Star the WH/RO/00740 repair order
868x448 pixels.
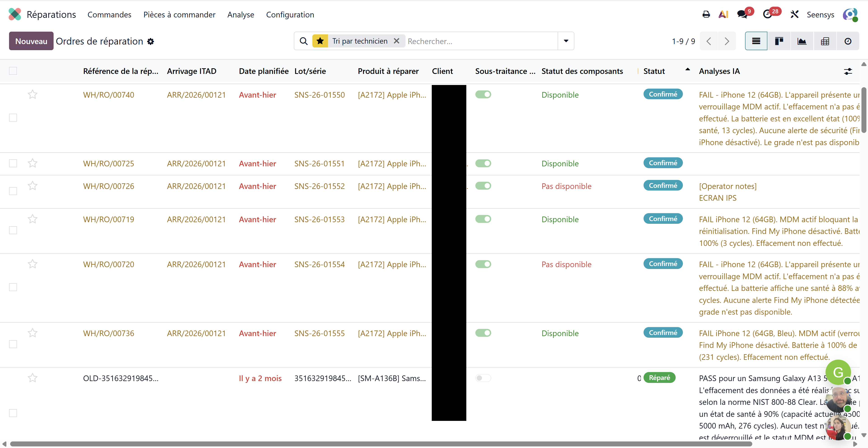tap(32, 94)
